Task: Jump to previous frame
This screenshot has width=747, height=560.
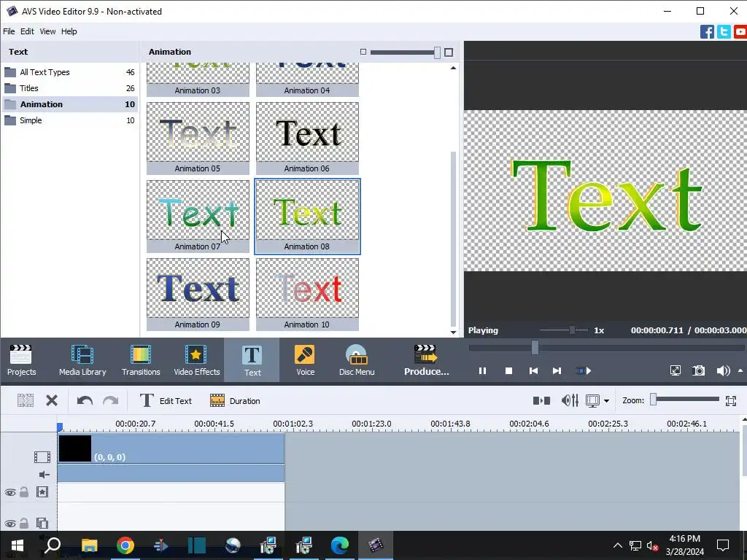Action: (x=533, y=371)
